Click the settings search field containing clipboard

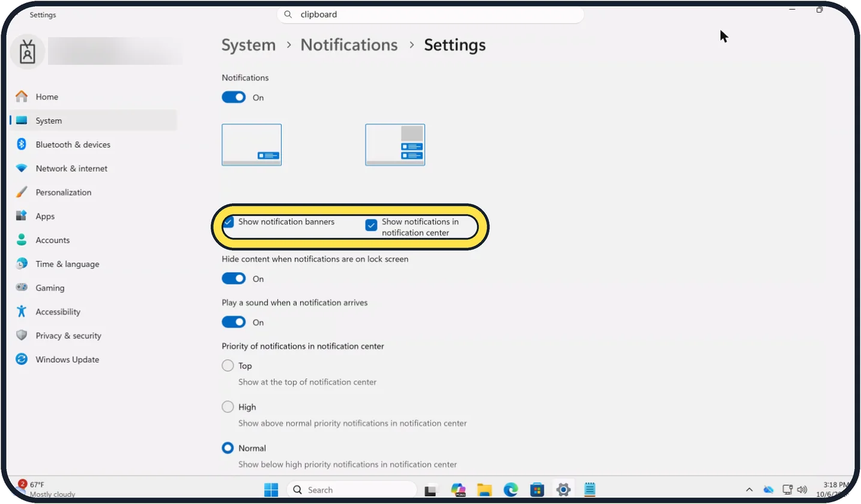coord(431,14)
